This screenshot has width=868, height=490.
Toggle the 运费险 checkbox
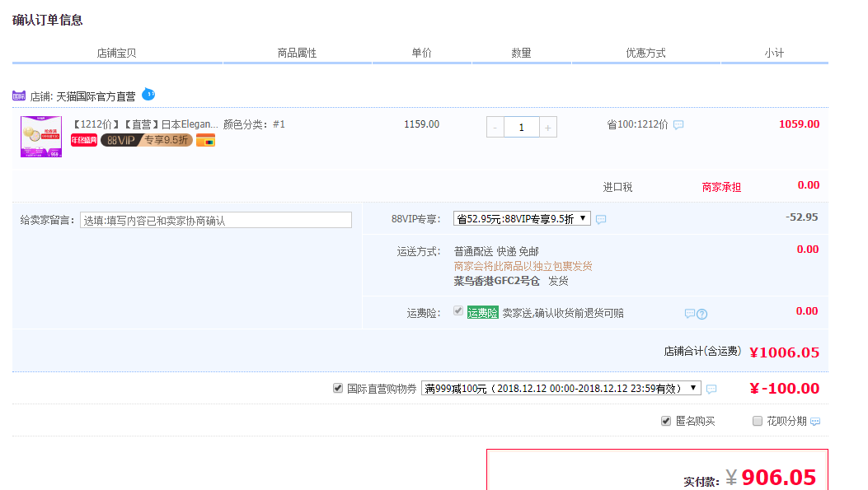coord(457,310)
